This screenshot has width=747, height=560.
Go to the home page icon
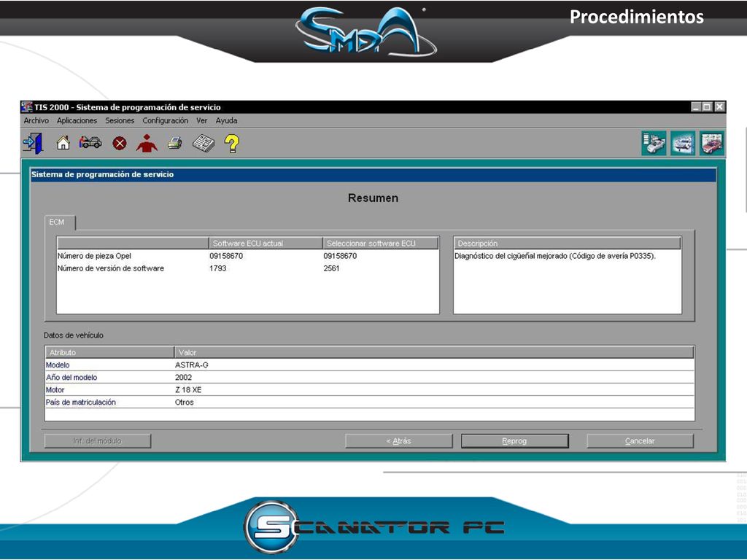coord(63,143)
